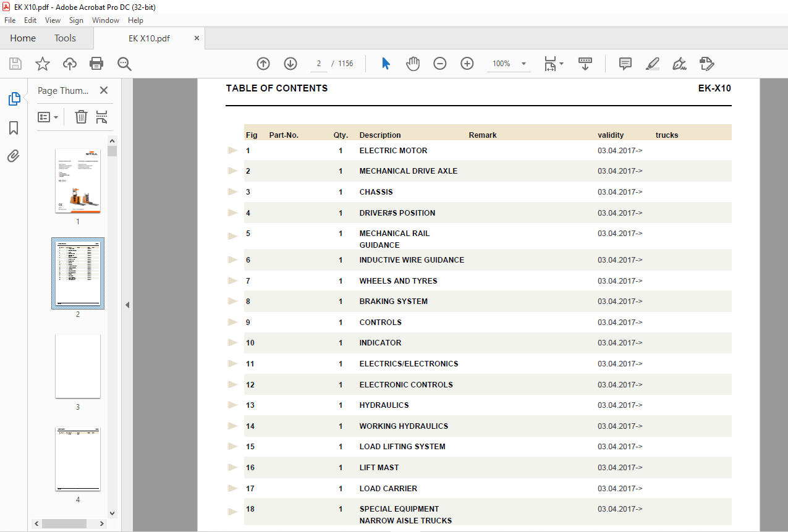The height and width of the screenshot is (532, 788).
Task: Close the EK X10.pdf tab
Action: [197, 38]
